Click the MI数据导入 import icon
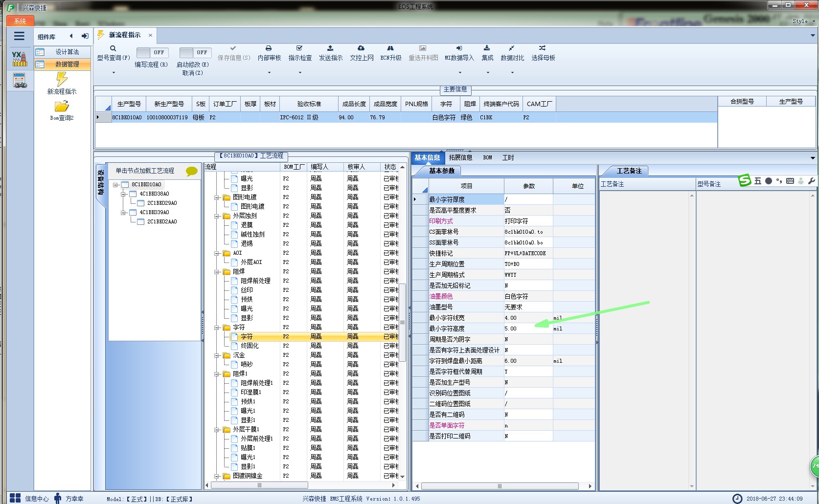 point(459,48)
